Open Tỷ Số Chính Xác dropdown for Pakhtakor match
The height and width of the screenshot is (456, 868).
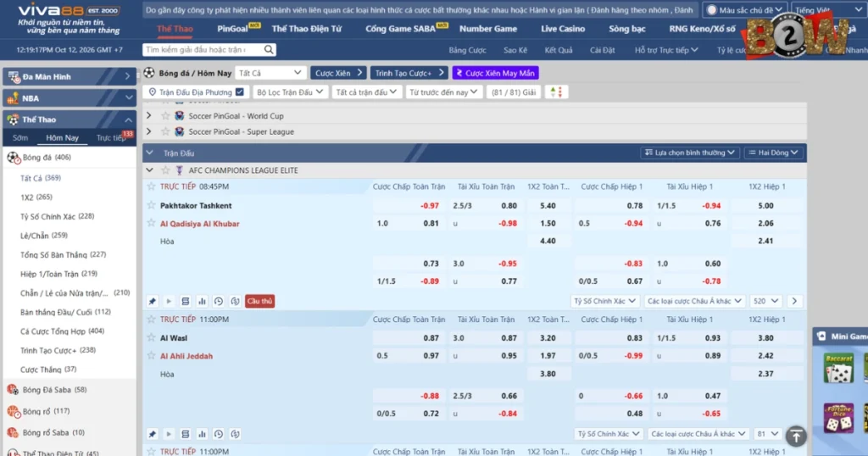(x=604, y=301)
